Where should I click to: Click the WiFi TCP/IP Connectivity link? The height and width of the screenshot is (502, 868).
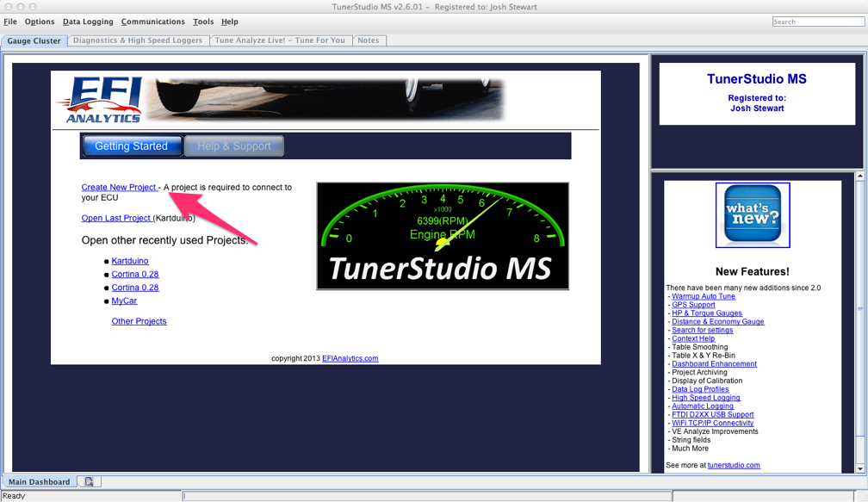[x=713, y=423]
